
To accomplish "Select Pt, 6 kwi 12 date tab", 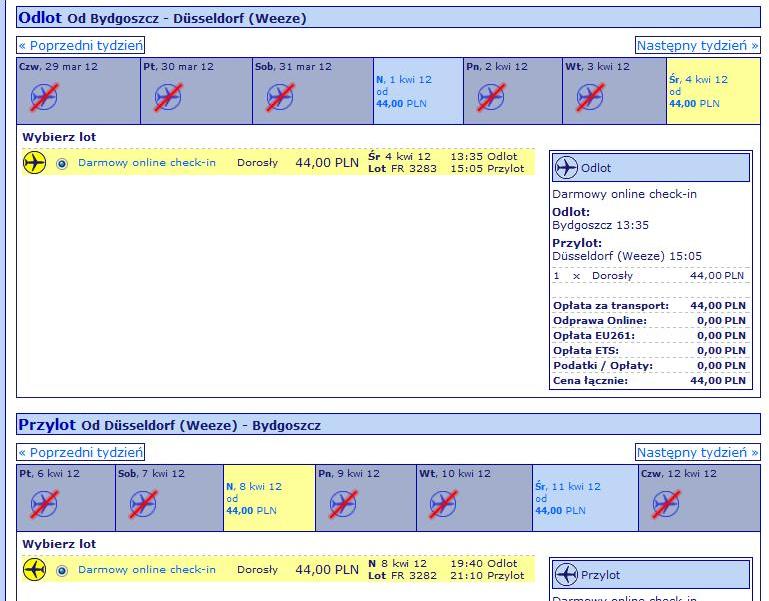I will [66, 498].
